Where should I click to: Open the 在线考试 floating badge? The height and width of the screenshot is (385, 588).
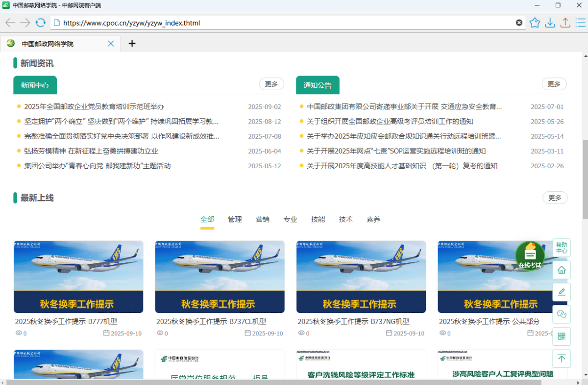(x=530, y=256)
